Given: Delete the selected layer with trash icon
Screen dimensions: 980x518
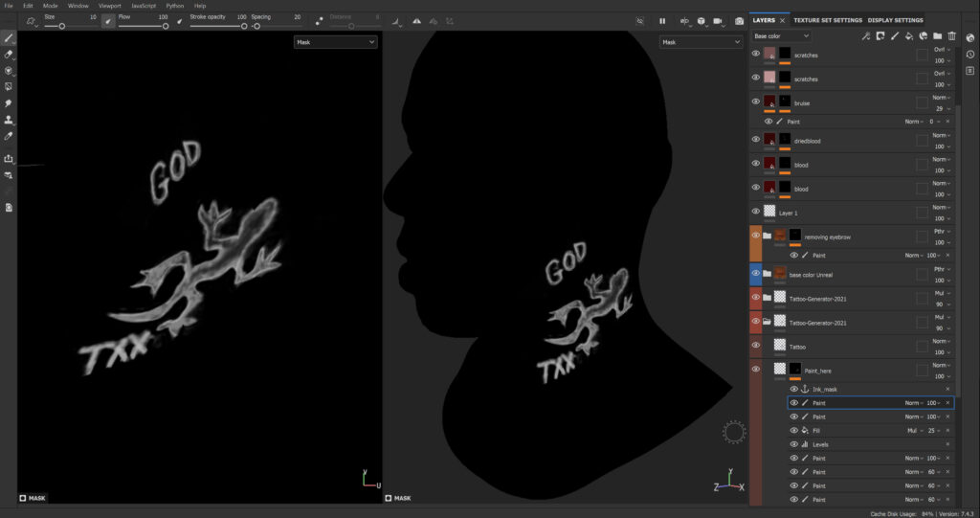Looking at the screenshot, I should pos(952,36).
